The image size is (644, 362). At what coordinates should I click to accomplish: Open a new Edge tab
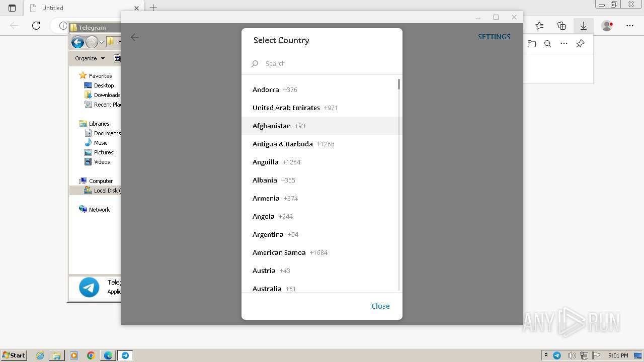153,8
